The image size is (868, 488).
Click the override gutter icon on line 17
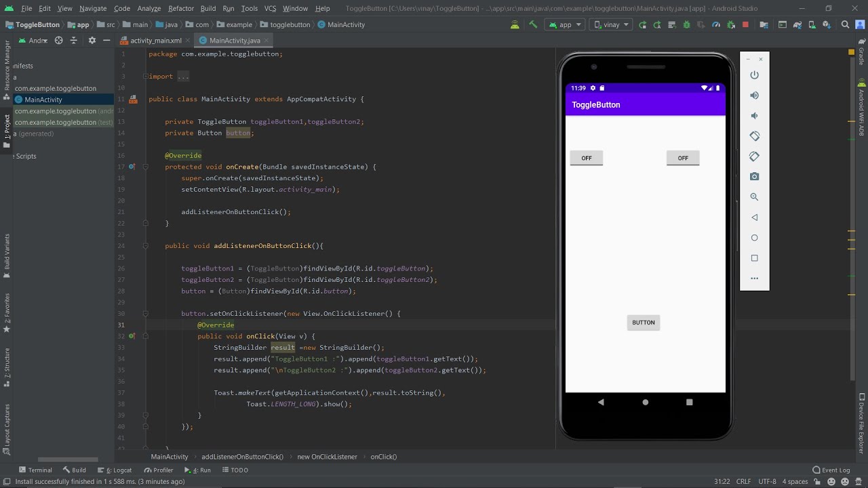(x=132, y=167)
